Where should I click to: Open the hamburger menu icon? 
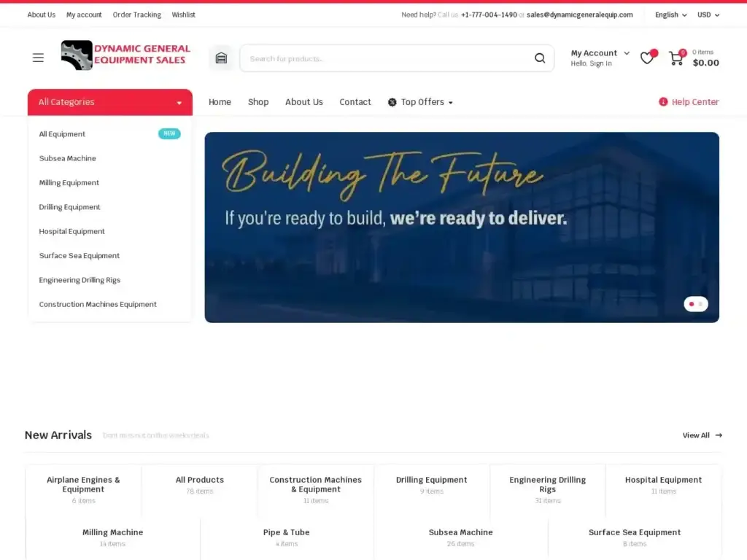tap(38, 58)
